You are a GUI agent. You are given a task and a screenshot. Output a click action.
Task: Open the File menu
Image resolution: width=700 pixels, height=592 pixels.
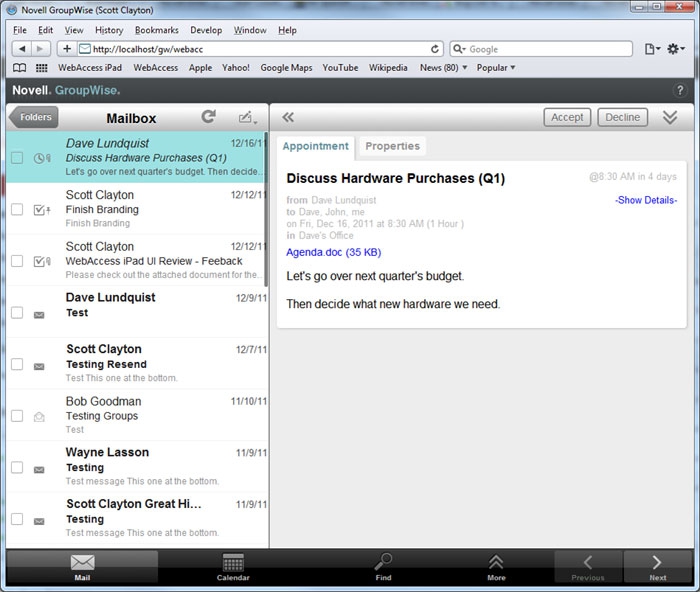coord(20,30)
